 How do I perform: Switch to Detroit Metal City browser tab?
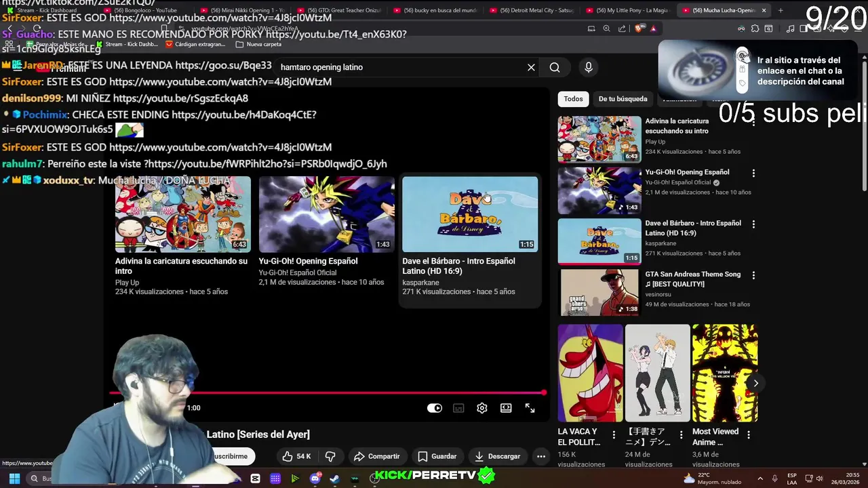tap(532, 10)
